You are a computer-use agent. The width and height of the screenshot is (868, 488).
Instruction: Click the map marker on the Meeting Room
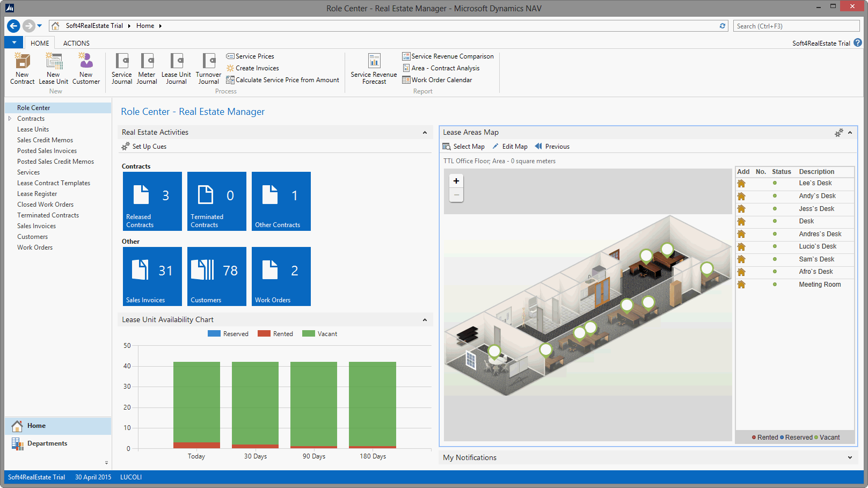click(x=494, y=351)
